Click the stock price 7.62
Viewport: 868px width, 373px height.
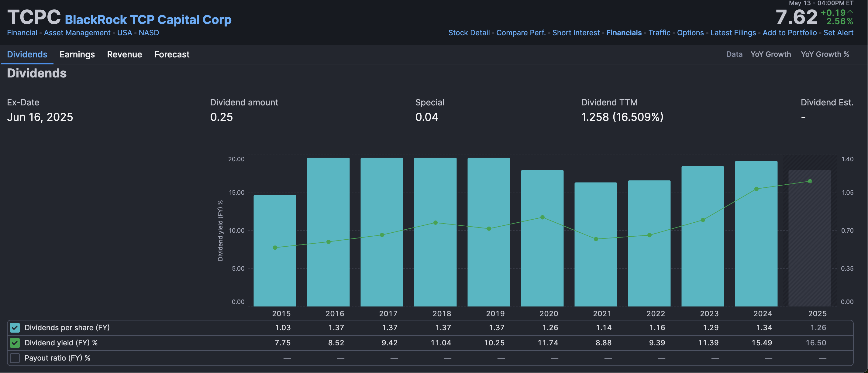click(x=797, y=17)
